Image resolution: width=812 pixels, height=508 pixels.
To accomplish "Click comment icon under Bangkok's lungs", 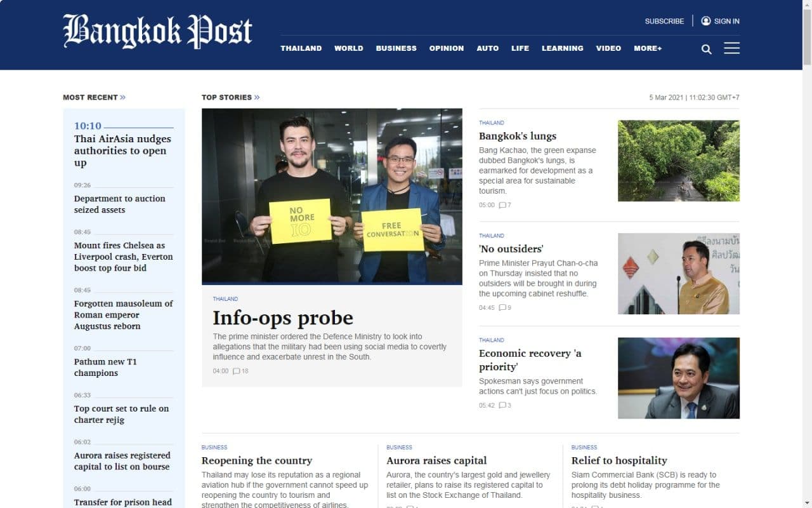I will (502, 205).
